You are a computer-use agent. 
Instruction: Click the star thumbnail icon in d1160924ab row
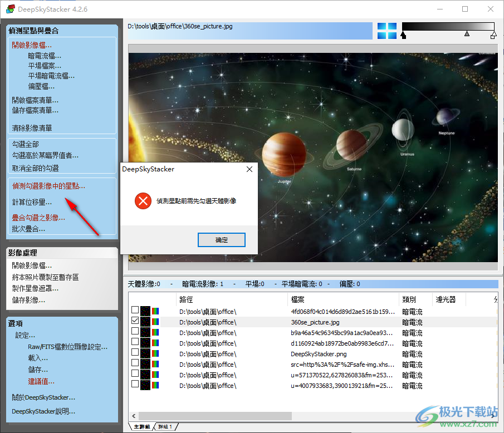145,343
